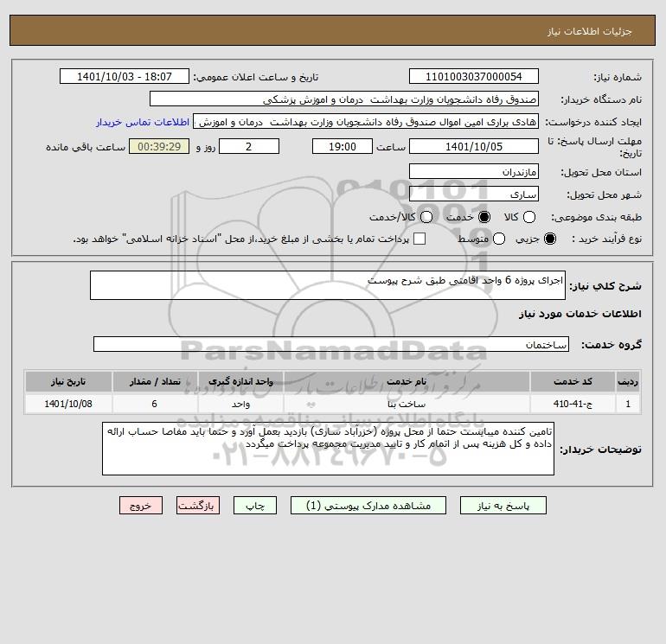Click the تعداد / مقدار column header

[x=155, y=381]
